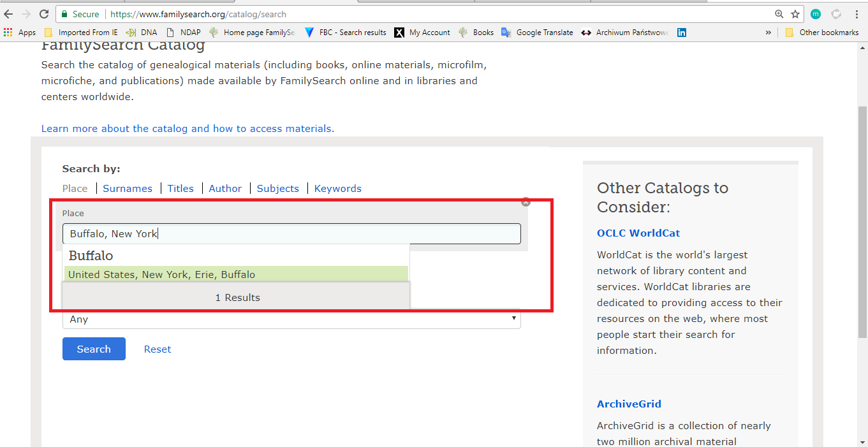Expand the Any dropdown selector
This screenshot has width=868, height=447.
291,319
